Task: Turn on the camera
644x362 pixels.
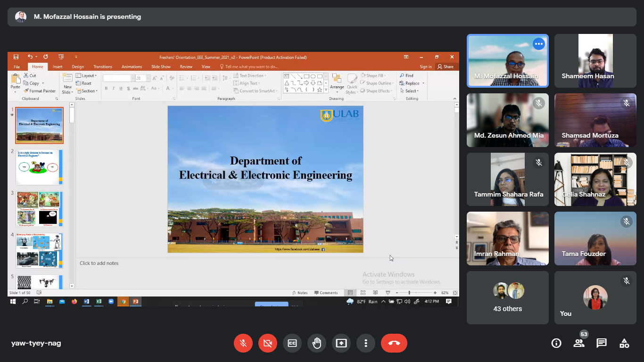Action: [268, 343]
